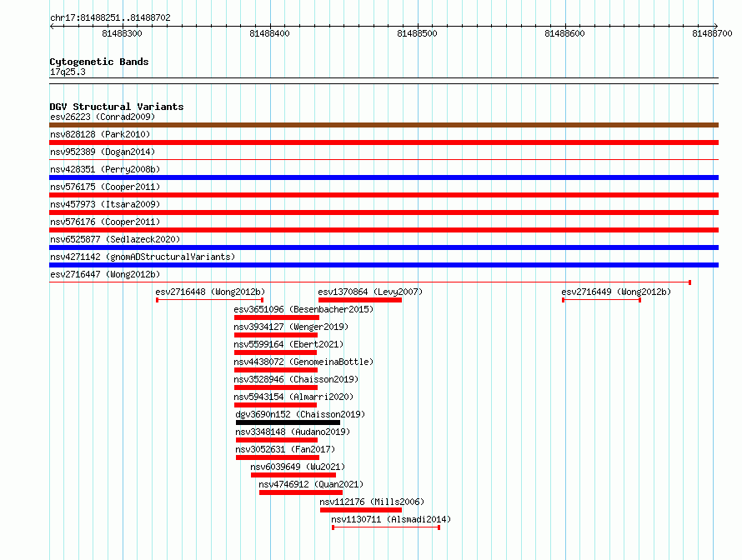
Task: Click ruler position 81488700
Action: [x=712, y=33]
